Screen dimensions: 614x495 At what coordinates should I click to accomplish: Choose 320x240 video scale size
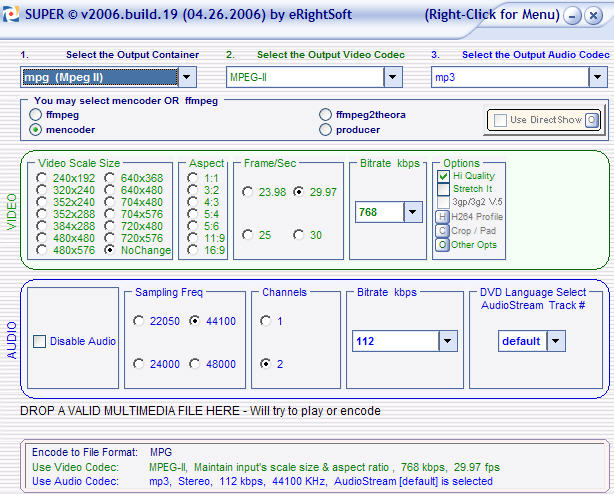(42, 190)
